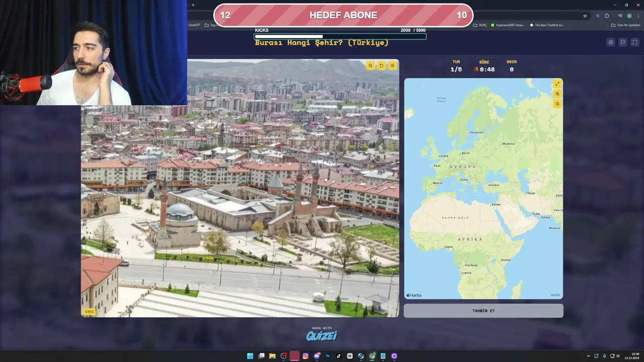Click the Madrid label on map
This screenshot has height=362, width=644.
pyautogui.click(x=437, y=183)
